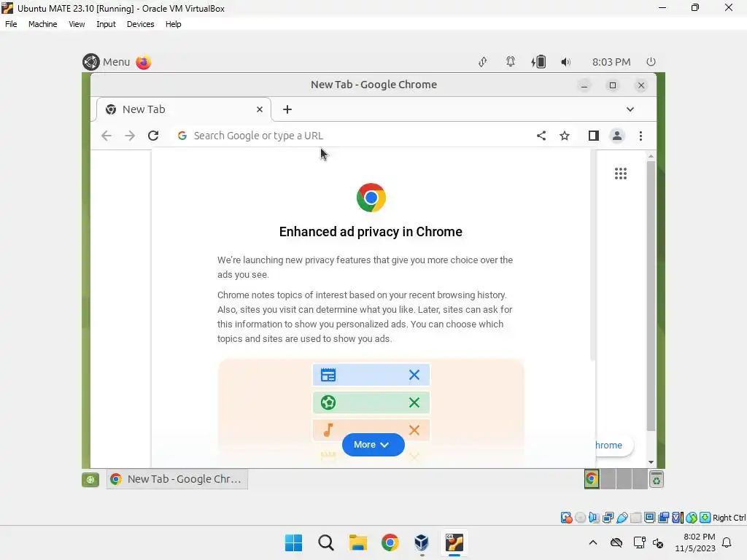747x560 pixels.
Task: Expand Chrome tab search chevron
Action: (x=630, y=109)
